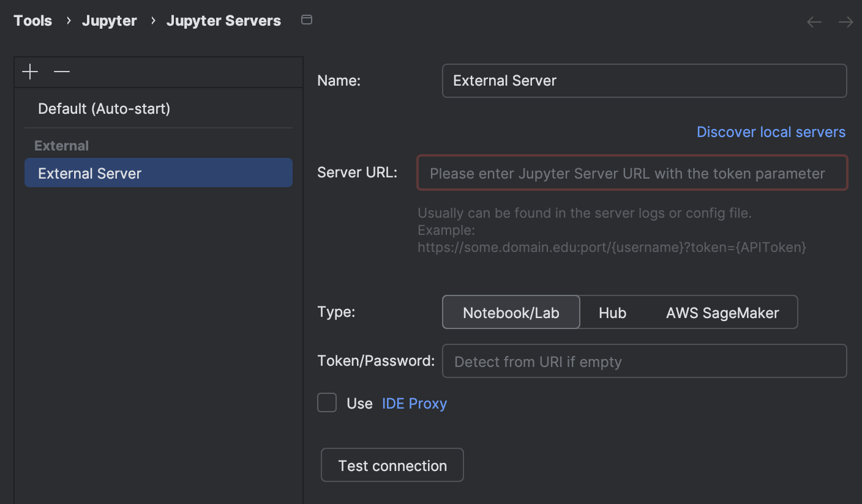Add a new Jupyter server
862x504 pixels.
coord(29,72)
